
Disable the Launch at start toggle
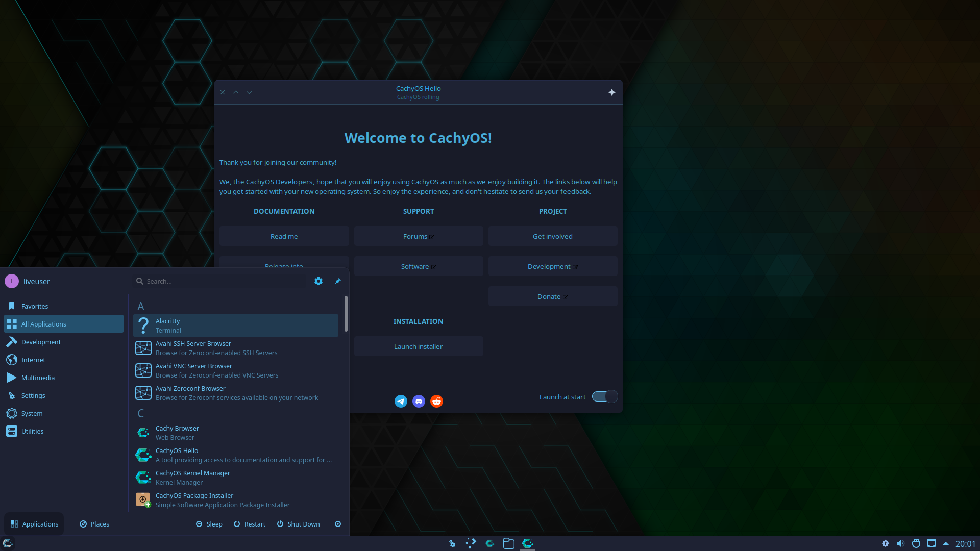pyautogui.click(x=604, y=396)
